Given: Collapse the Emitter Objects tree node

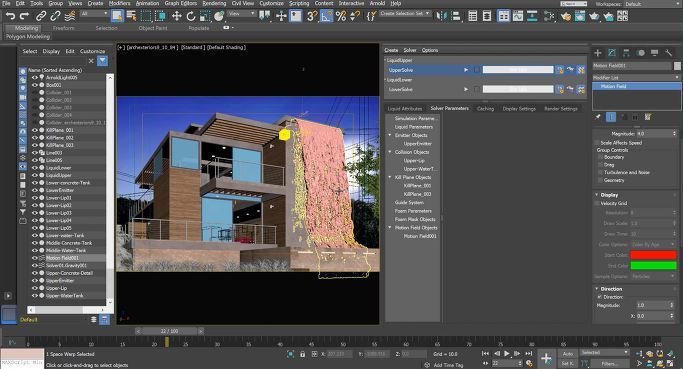Looking at the screenshot, I should [x=390, y=135].
